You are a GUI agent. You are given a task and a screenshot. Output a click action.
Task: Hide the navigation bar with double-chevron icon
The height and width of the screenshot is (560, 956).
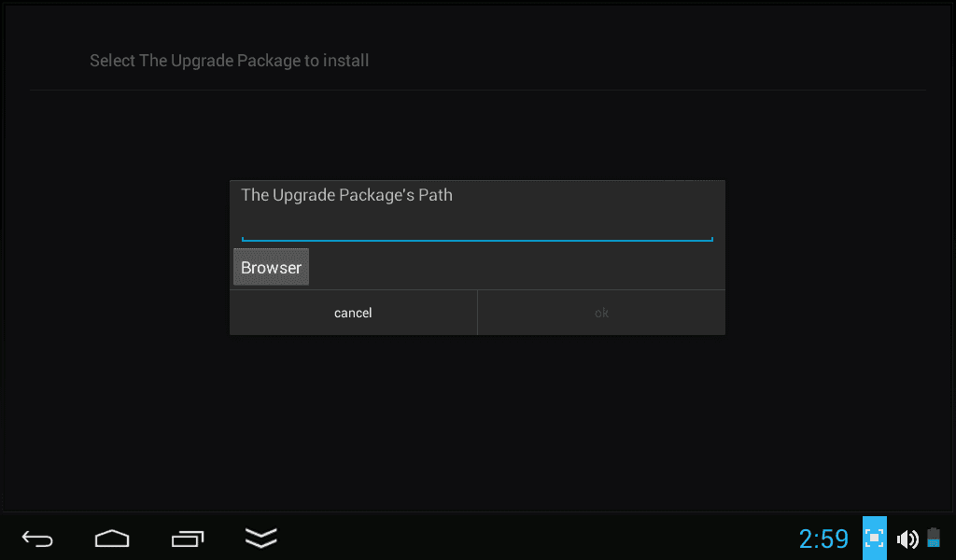coord(261,538)
